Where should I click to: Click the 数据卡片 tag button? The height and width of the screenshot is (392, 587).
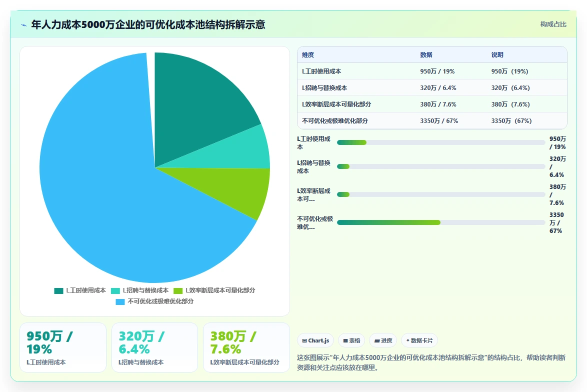pyautogui.click(x=419, y=340)
